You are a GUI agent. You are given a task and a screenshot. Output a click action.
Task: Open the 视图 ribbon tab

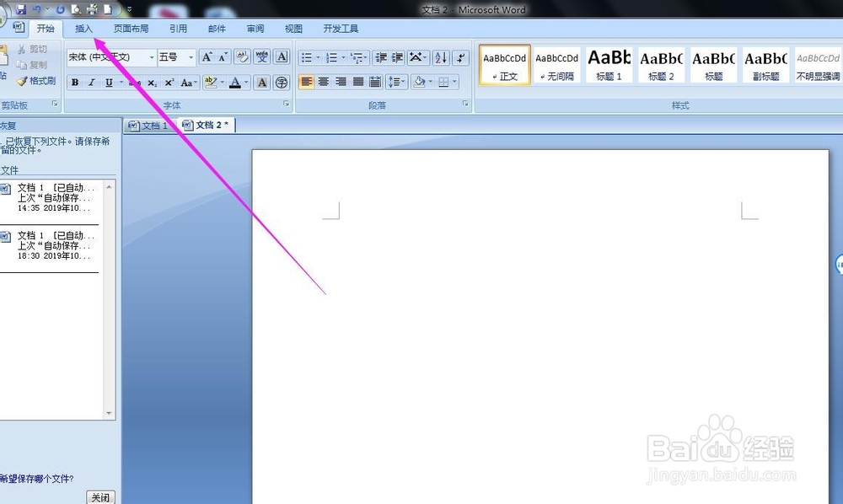pos(293,29)
